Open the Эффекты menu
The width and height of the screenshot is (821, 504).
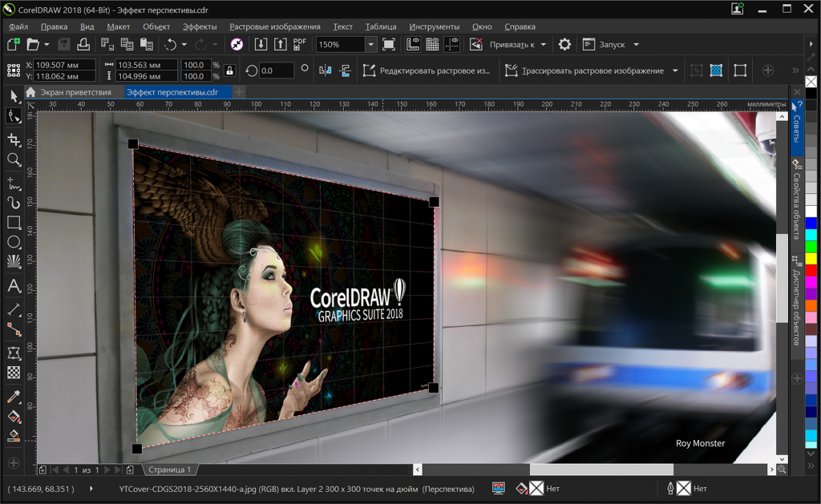pyautogui.click(x=200, y=26)
